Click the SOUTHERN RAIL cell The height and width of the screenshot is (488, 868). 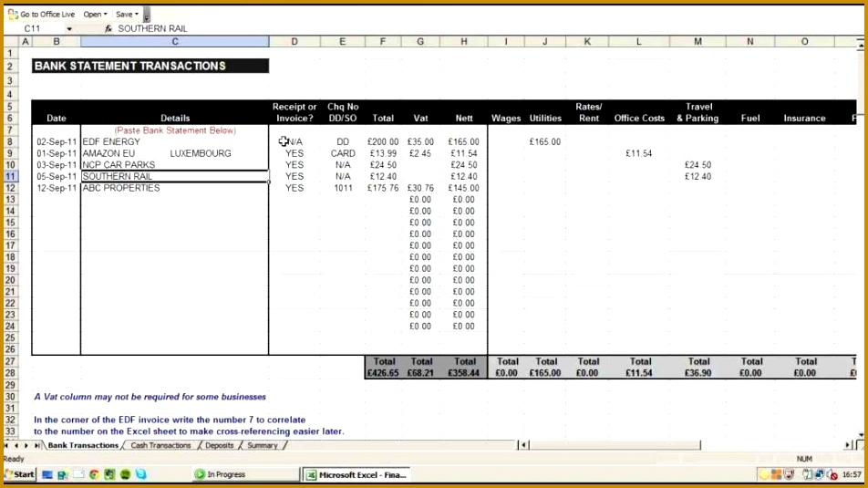coord(175,177)
